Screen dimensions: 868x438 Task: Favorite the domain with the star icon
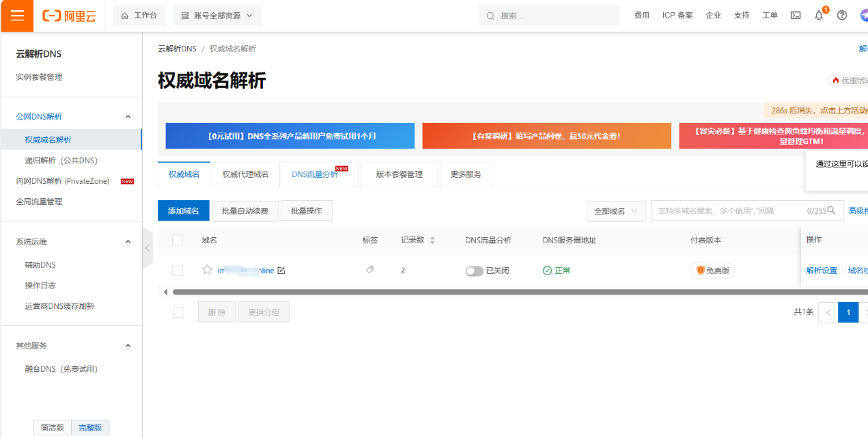coord(208,270)
